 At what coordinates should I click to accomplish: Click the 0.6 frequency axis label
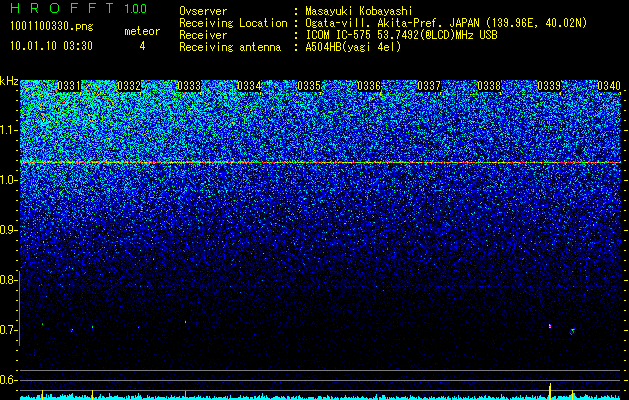[7, 380]
